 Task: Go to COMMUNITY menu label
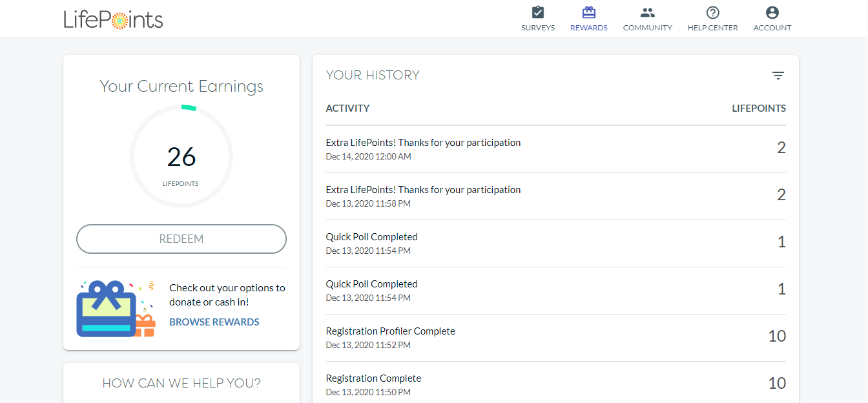point(647,28)
